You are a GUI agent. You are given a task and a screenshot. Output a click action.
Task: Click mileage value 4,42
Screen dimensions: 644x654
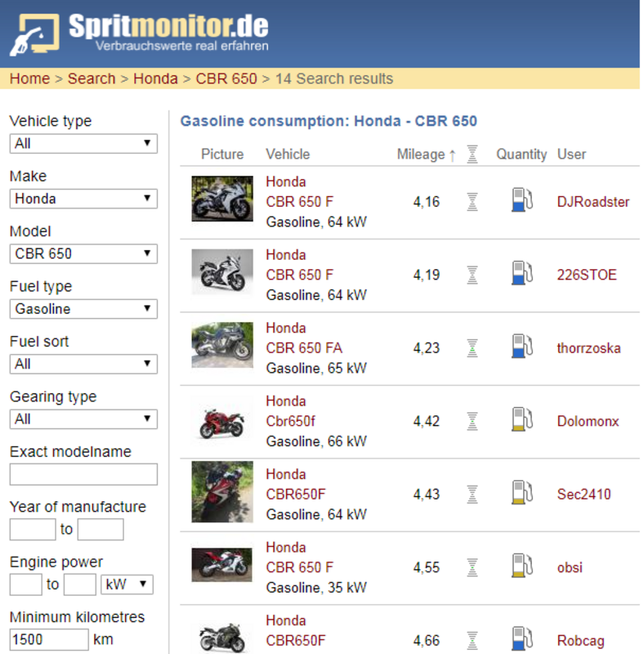(427, 421)
